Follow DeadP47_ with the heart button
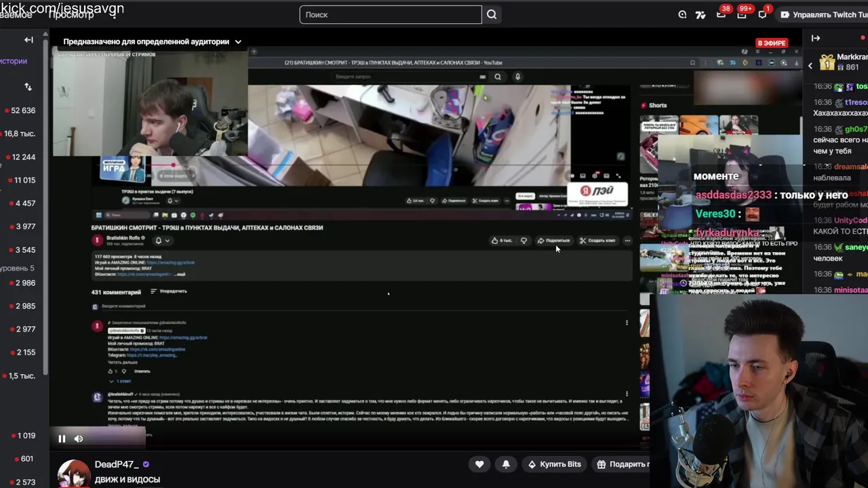This screenshot has width=868, height=488. (x=479, y=464)
